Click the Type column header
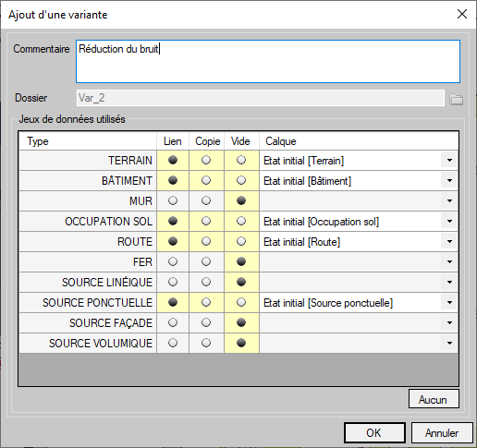The height and width of the screenshot is (448, 477). coord(88,141)
